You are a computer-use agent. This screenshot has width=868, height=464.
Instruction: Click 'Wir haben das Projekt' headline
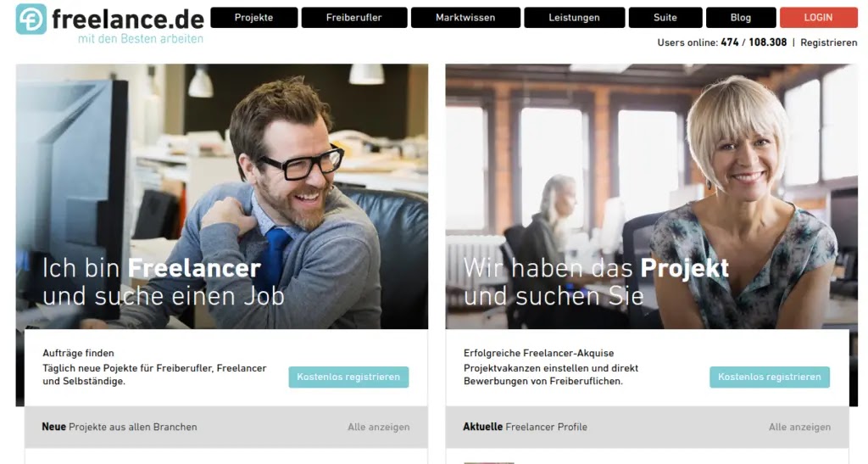tap(596, 268)
